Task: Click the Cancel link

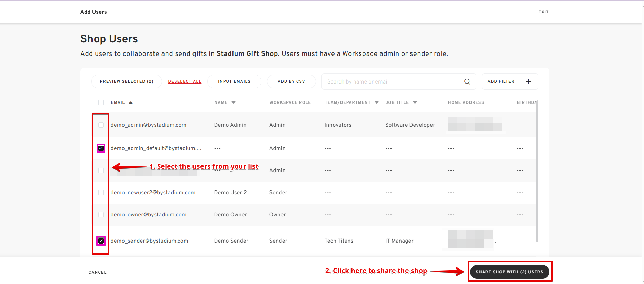Action: [97, 272]
